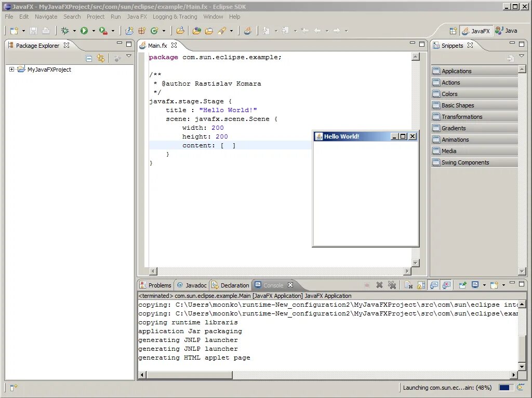
Task: Click the Display Selected Console icon
Action: [475, 285]
